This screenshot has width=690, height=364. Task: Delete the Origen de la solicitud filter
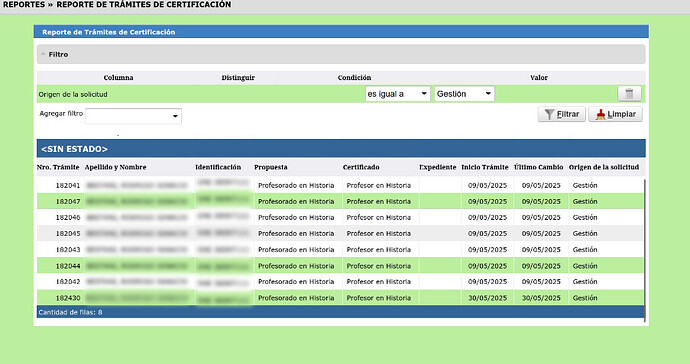pyautogui.click(x=629, y=94)
